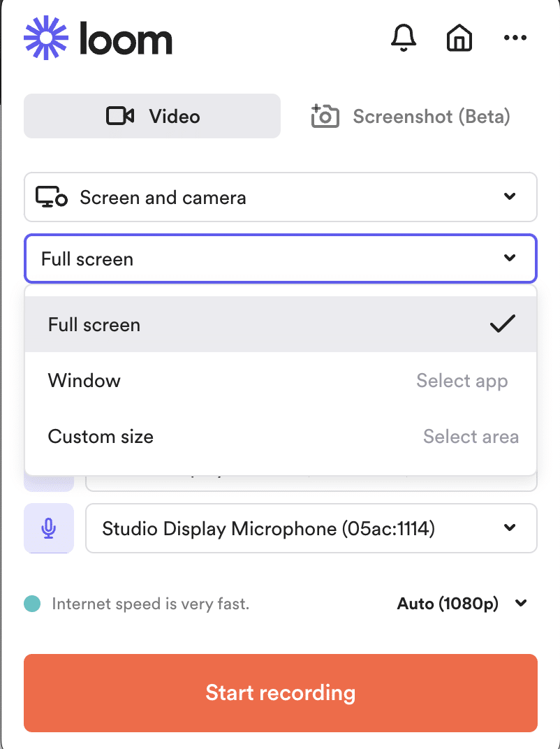Click the Loom starburst logo
Viewport: 560px width, 749px height.
(x=46, y=38)
